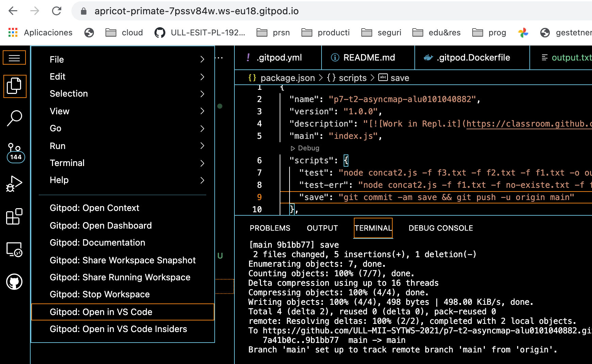Open the Remote Explorer view

tap(15, 249)
